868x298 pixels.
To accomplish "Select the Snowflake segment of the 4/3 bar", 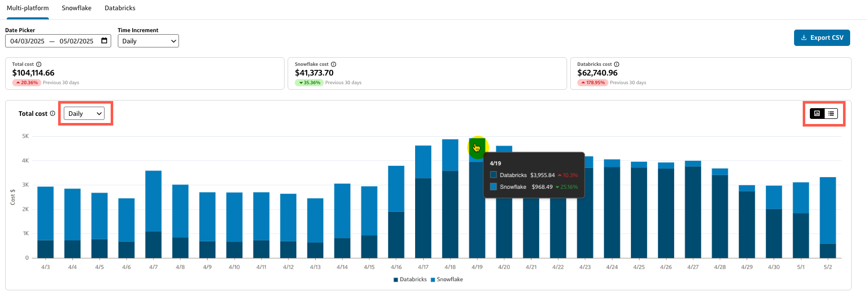I will click(45, 213).
